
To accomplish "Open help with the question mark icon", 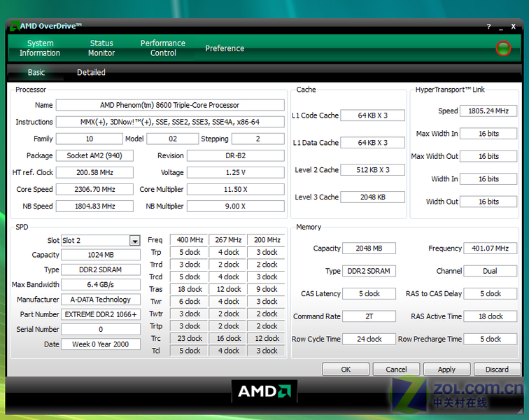I will pos(488,27).
